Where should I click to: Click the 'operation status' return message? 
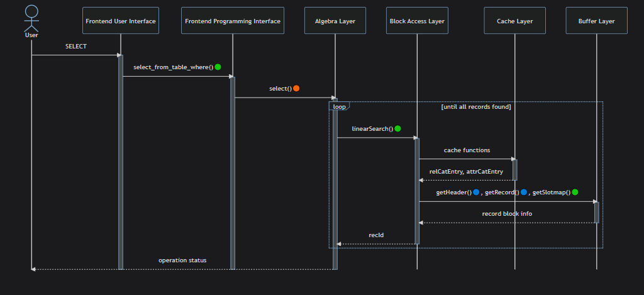[x=182, y=260]
